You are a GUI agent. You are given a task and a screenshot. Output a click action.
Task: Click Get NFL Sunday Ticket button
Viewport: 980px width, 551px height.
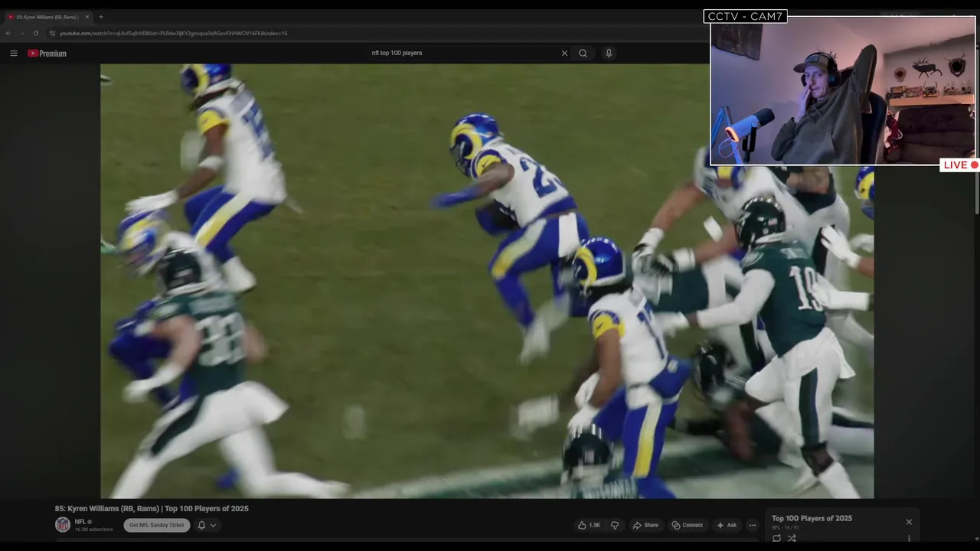(x=157, y=525)
